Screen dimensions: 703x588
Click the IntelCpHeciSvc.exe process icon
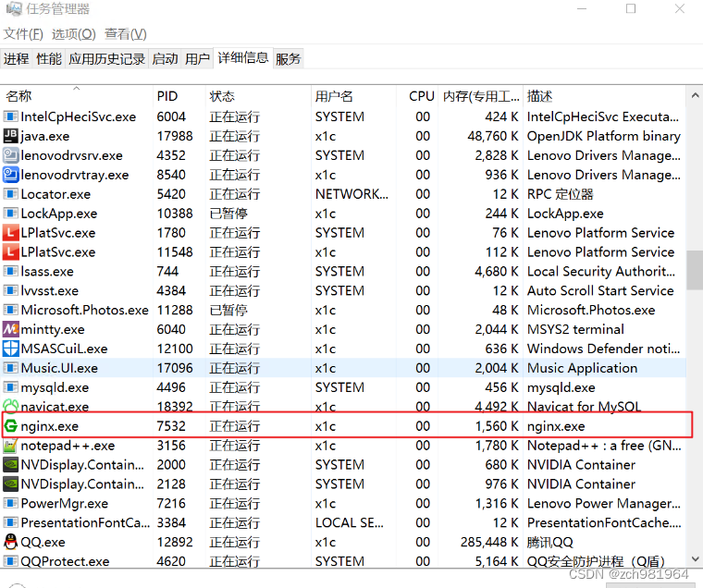coord(10,116)
